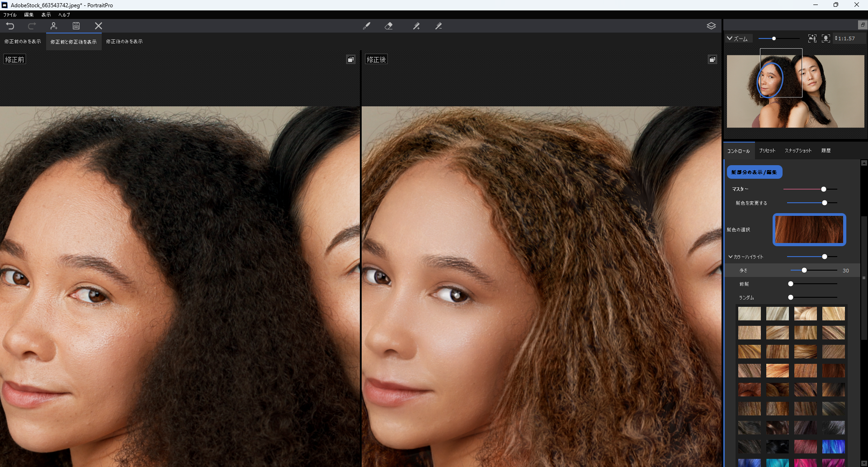Select the hair brush plus tool

(x=416, y=26)
